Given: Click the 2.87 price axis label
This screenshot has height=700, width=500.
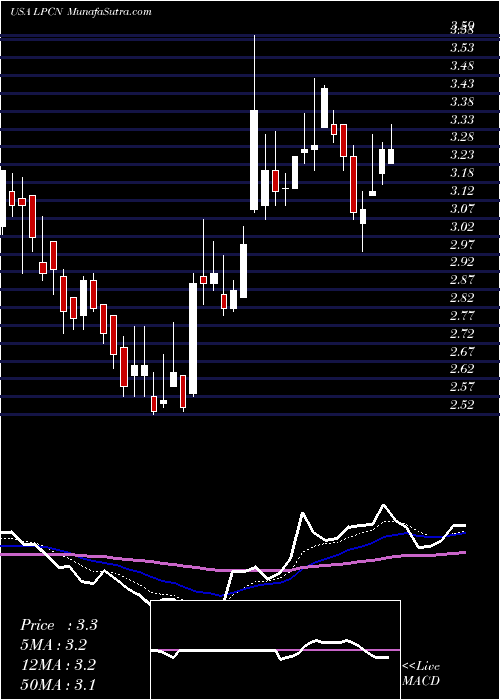Looking at the screenshot, I should [x=462, y=279].
